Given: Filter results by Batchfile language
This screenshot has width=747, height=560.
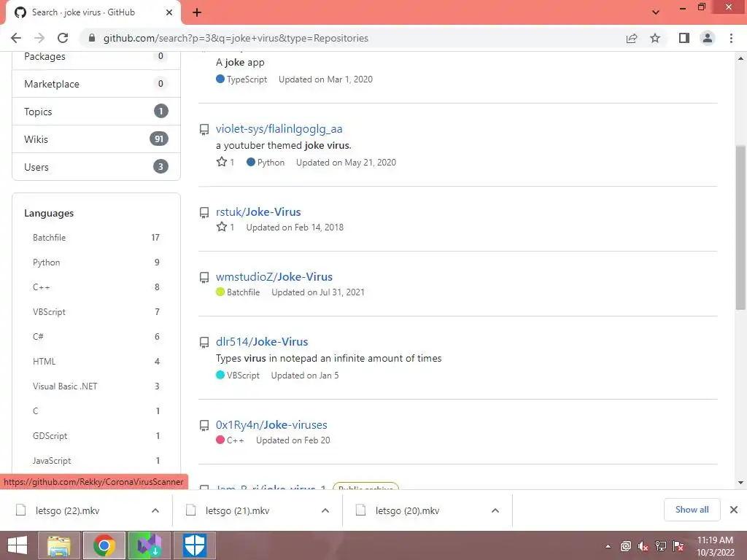Looking at the screenshot, I should (96, 238).
